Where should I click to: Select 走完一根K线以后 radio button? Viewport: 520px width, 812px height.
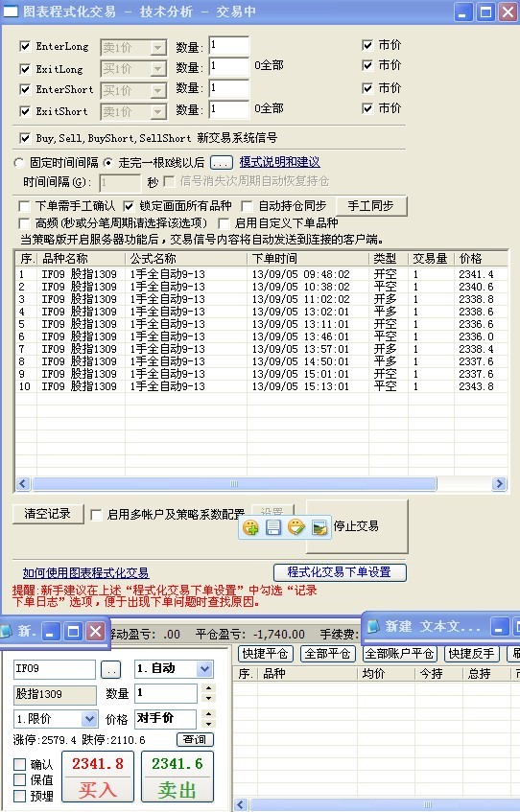(x=108, y=163)
